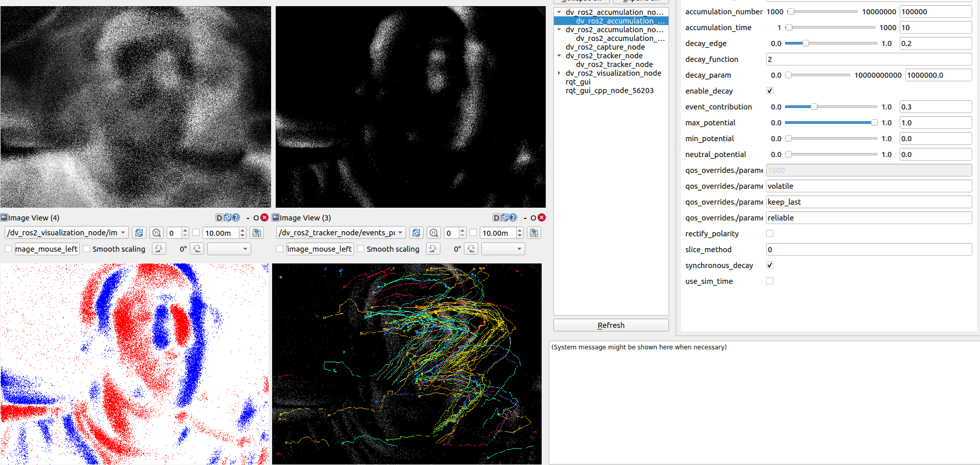Screen dimensions: 980x465
Task: Open help icon for Image View (4)
Action: click(236, 218)
